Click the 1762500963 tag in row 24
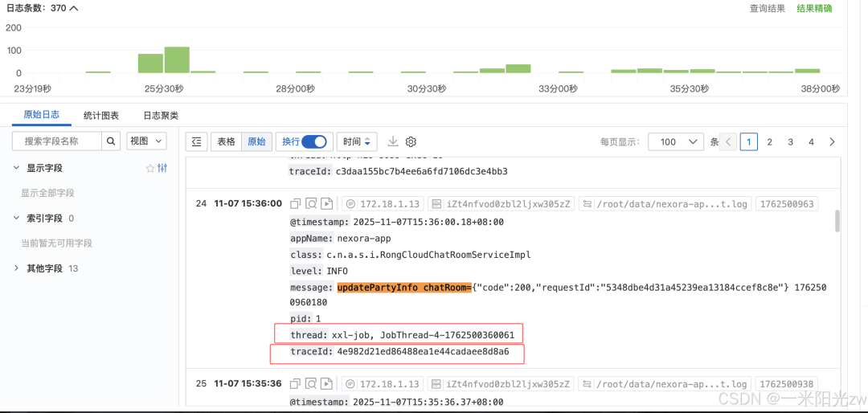This screenshot has width=868, height=413. [x=787, y=204]
